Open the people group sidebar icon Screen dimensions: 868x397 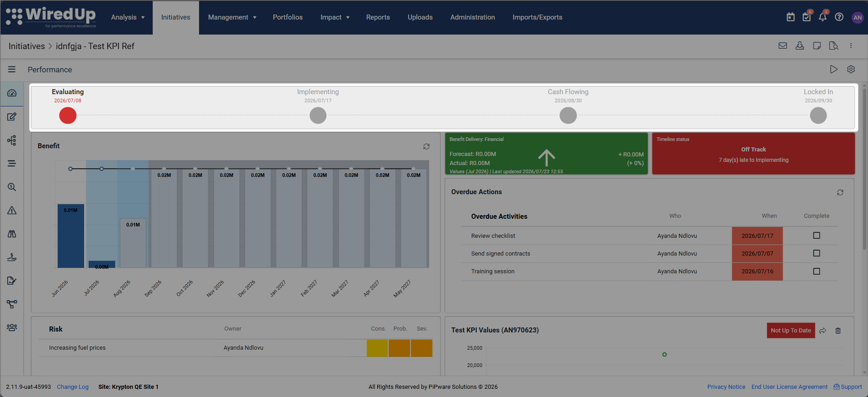click(x=12, y=327)
